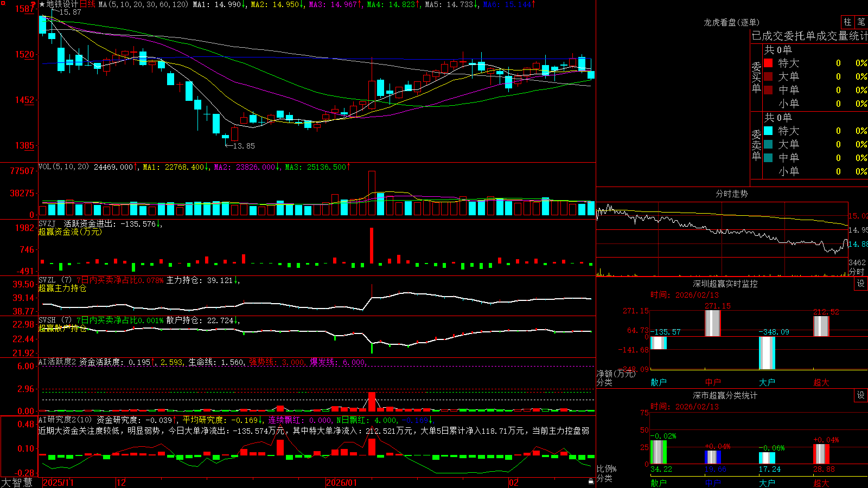The image size is (868, 488).
Task: Click the 15.87 high price annotation
Action: (70, 12)
